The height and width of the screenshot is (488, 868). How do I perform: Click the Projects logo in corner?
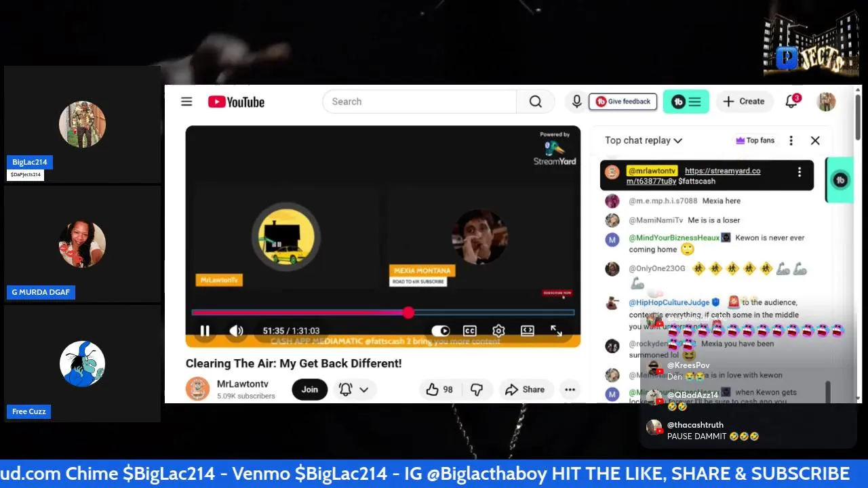(x=811, y=42)
